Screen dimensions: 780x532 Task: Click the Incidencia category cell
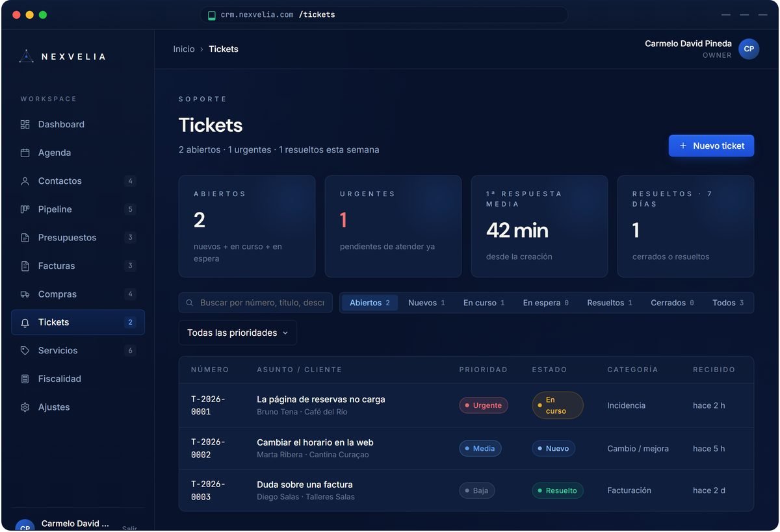pos(627,405)
